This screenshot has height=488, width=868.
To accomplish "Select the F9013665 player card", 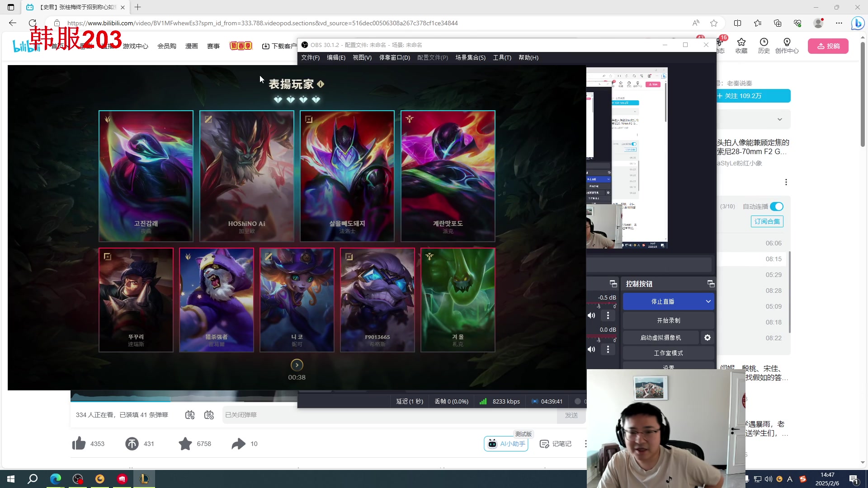I will pyautogui.click(x=377, y=300).
